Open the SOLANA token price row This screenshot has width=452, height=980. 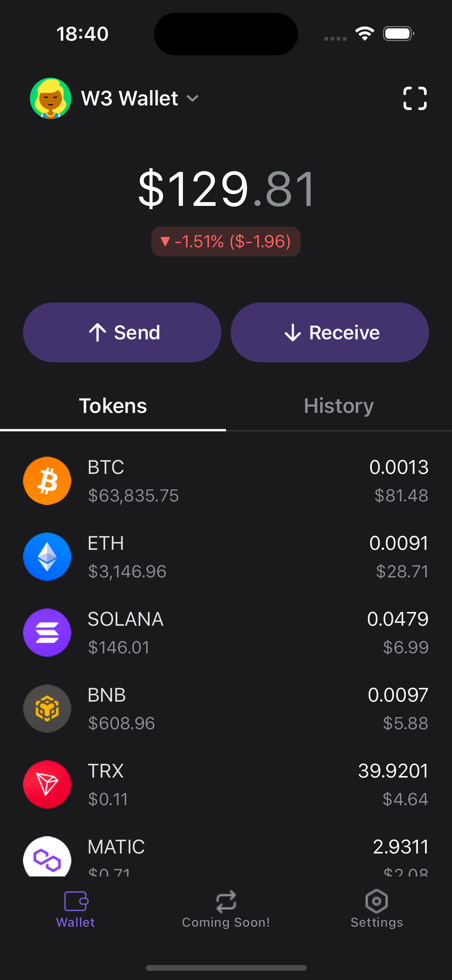point(225,633)
